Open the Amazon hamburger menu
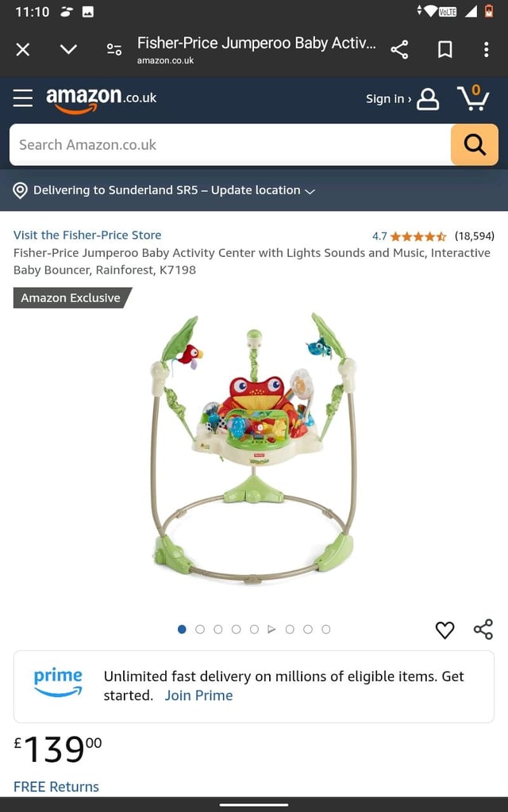Viewport: 508px width, 812px height. tap(23, 98)
